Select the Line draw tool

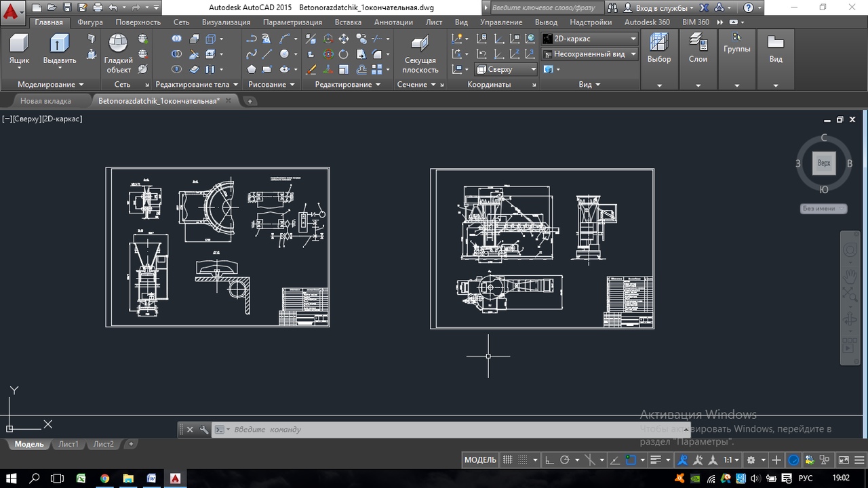point(267,54)
